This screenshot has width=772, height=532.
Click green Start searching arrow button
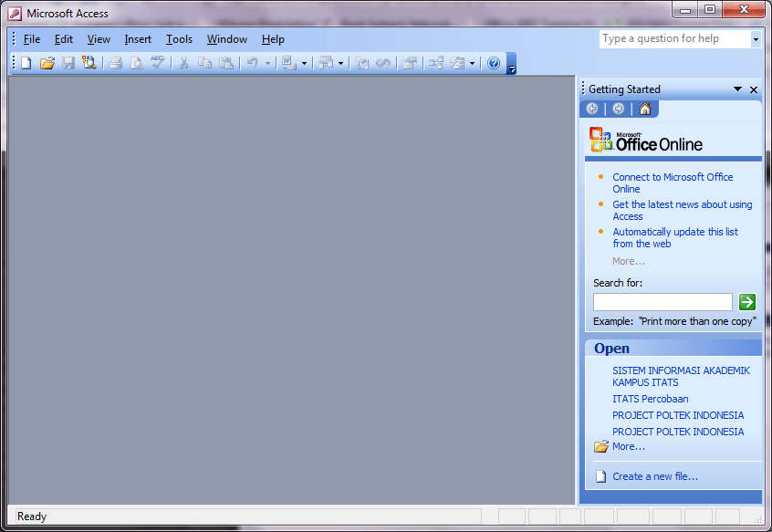[x=747, y=302]
